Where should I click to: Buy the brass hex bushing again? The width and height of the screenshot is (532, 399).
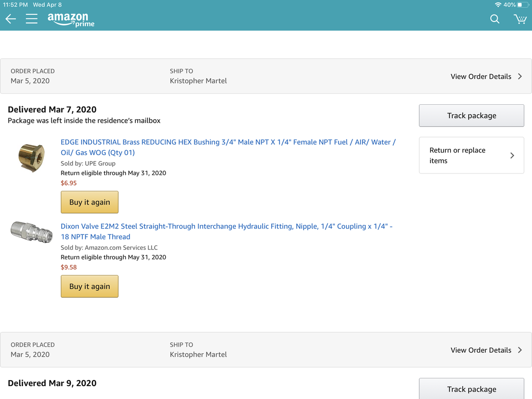(x=90, y=202)
